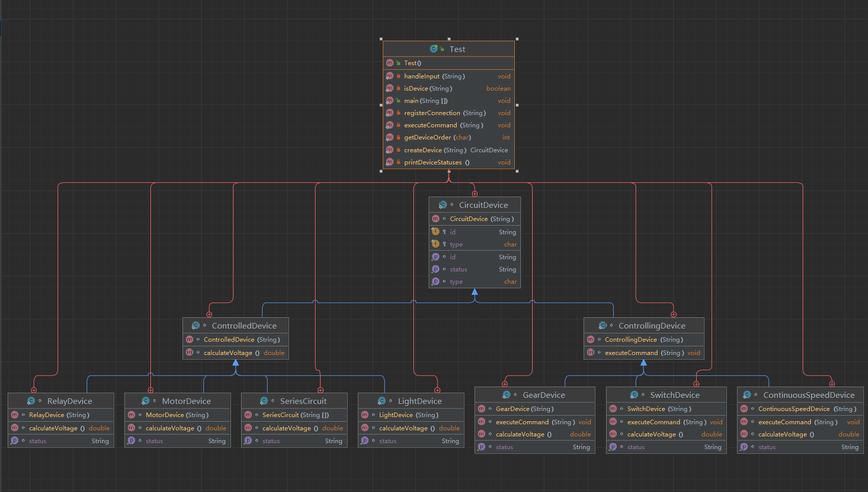Select the SeriesCircuit class header
Image resolution: width=868 pixels, height=492 pixels.
294,401
